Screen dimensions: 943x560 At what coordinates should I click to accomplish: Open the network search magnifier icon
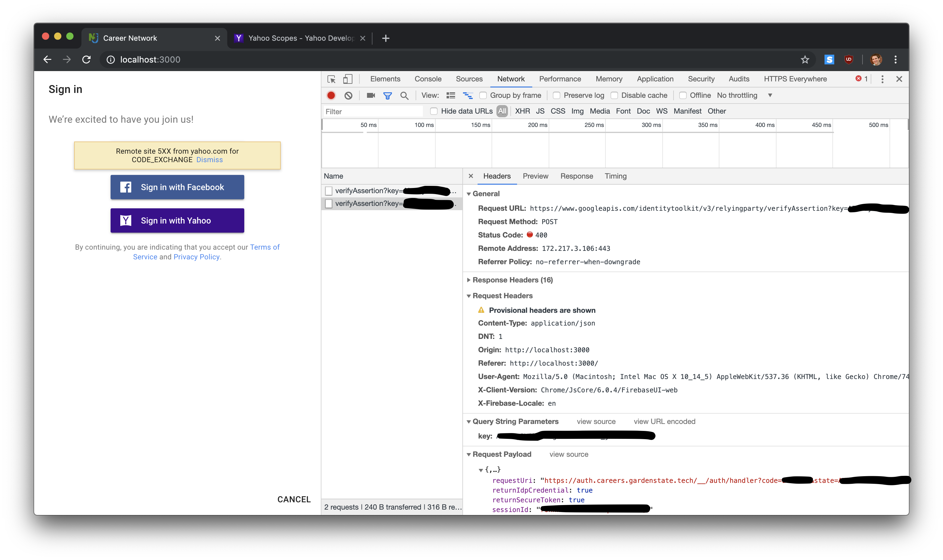coord(404,95)
